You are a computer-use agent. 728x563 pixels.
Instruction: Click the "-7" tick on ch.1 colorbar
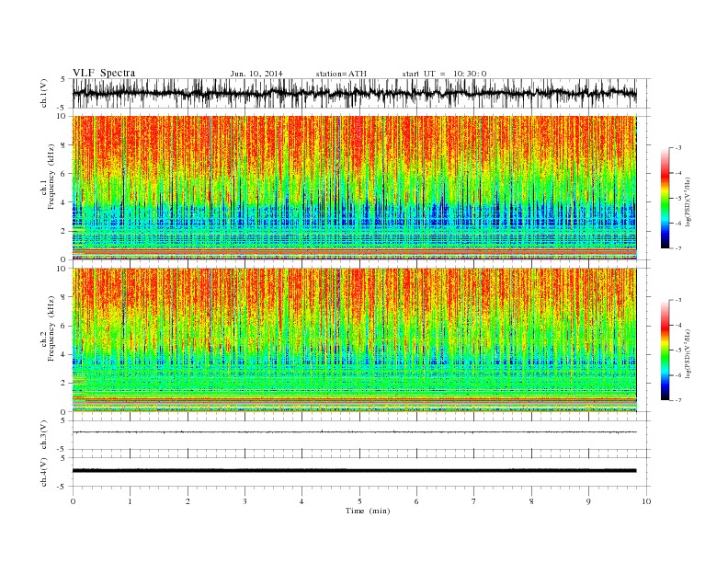click(x=678, y=248)
